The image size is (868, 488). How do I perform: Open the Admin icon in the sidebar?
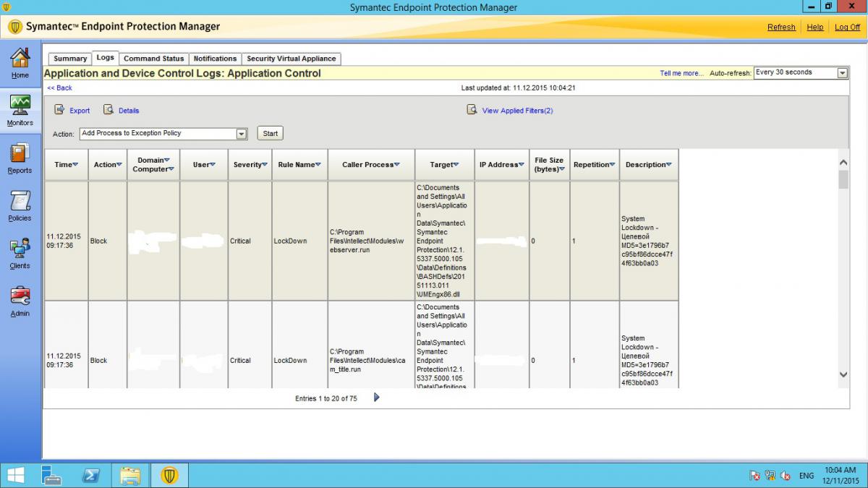[x=20, y=296]
